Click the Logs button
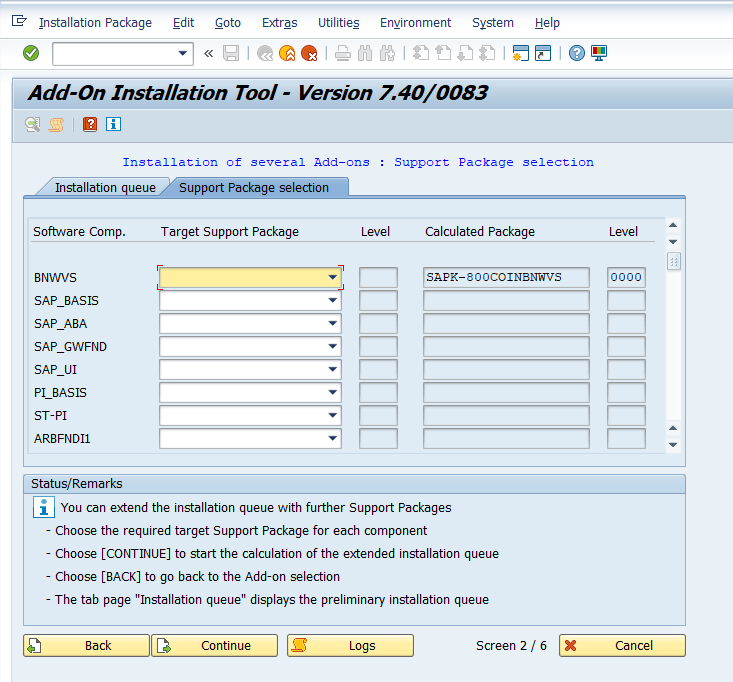Image resolution: width=733 pixels, height=682 pixels. pos(350,645)
